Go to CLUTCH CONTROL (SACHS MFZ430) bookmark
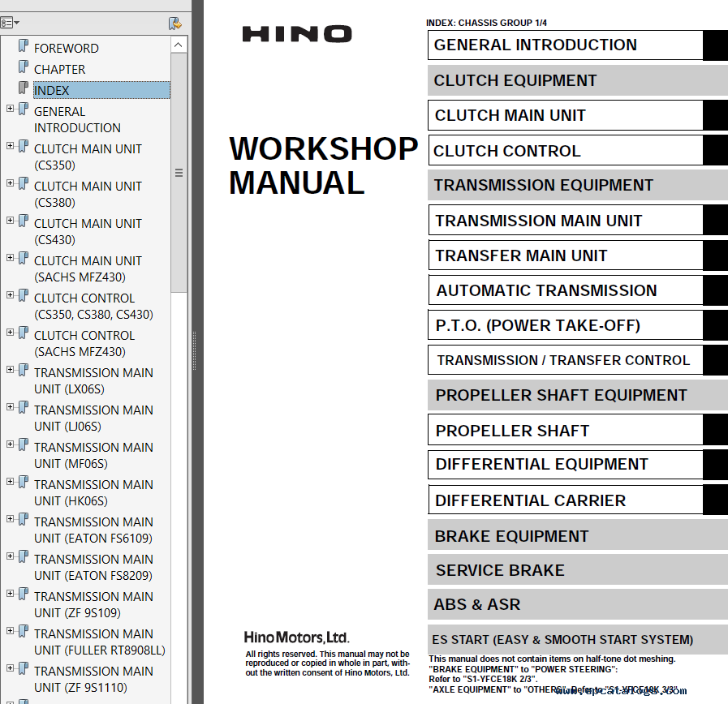 click(x=84, y=343)
